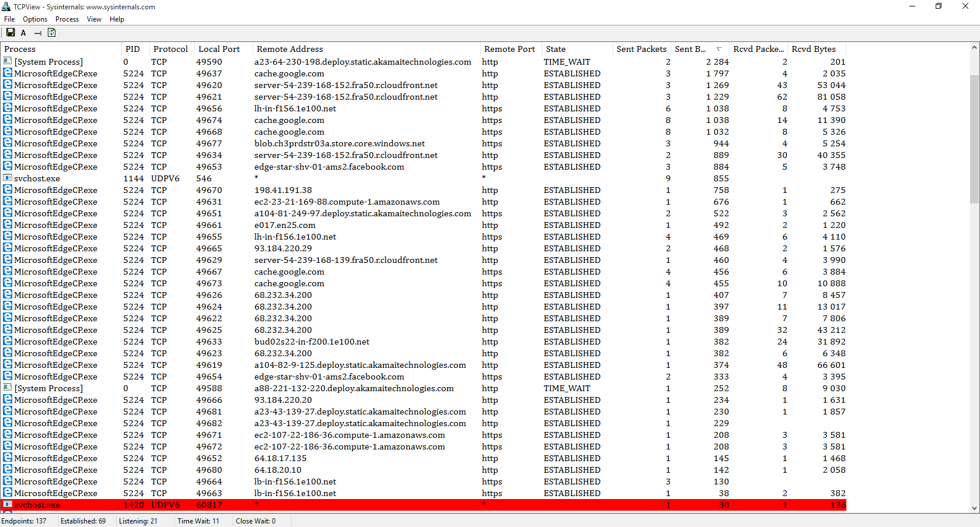Click the first [System Process] row icon
980x527 pixels.
click(x=8, y=62)
